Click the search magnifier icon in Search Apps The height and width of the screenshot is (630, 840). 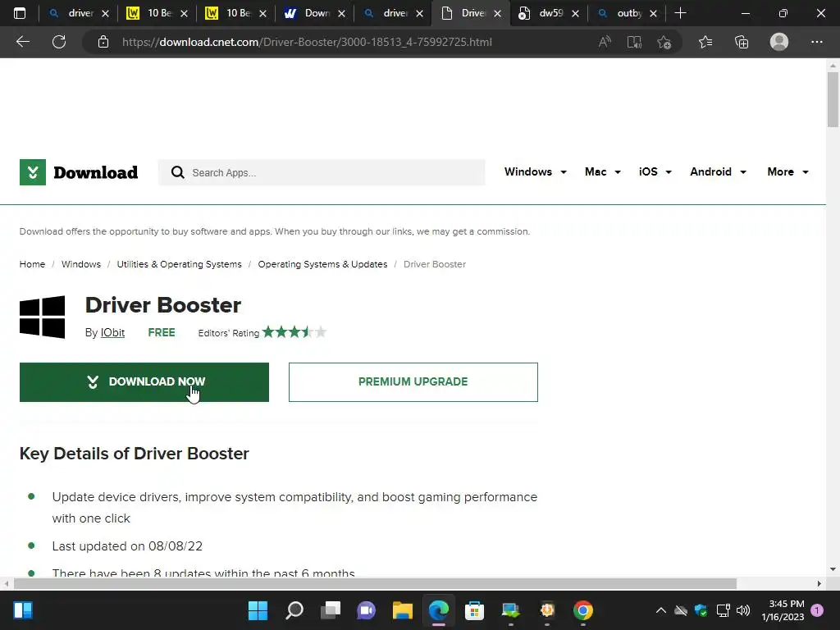[178, 172]
